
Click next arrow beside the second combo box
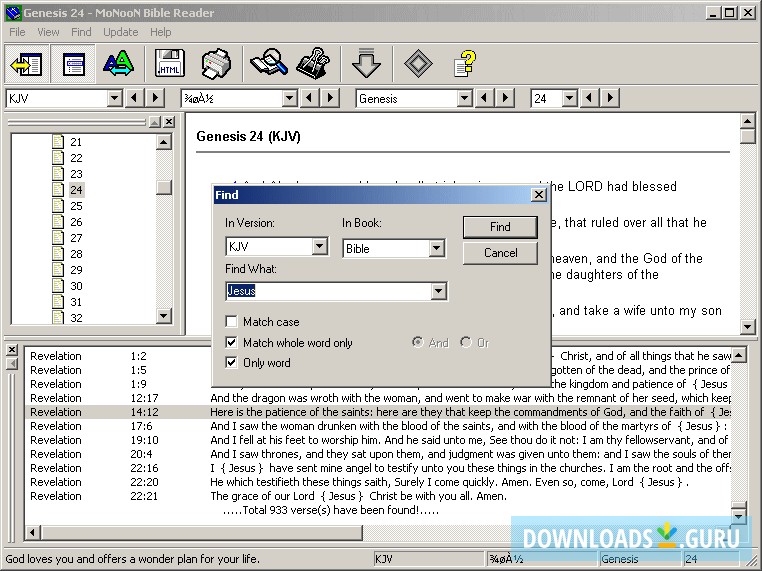point(330,98)
